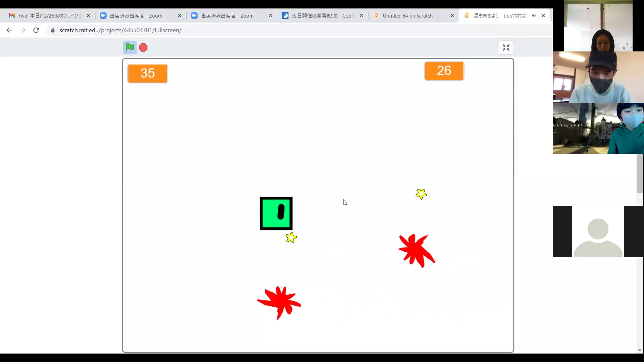Select the score display showing 35
Image resolution: width=644 pixels, height=362 pixels.
[x=147, y=73]
